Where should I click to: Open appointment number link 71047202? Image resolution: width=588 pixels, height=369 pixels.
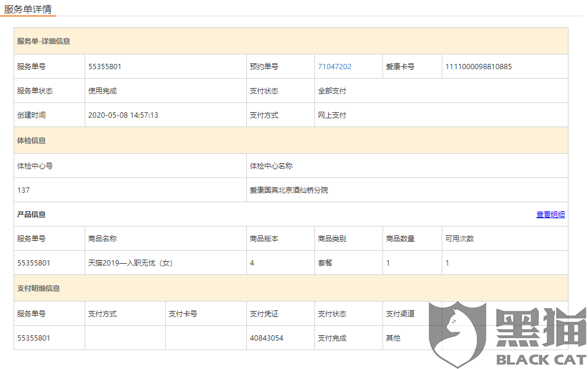click(335, 67)
